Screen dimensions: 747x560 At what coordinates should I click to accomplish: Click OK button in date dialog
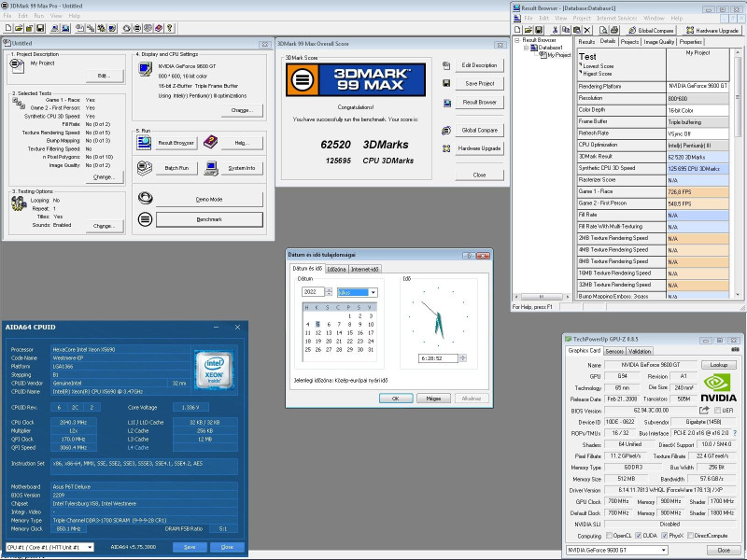coord(395,399)
